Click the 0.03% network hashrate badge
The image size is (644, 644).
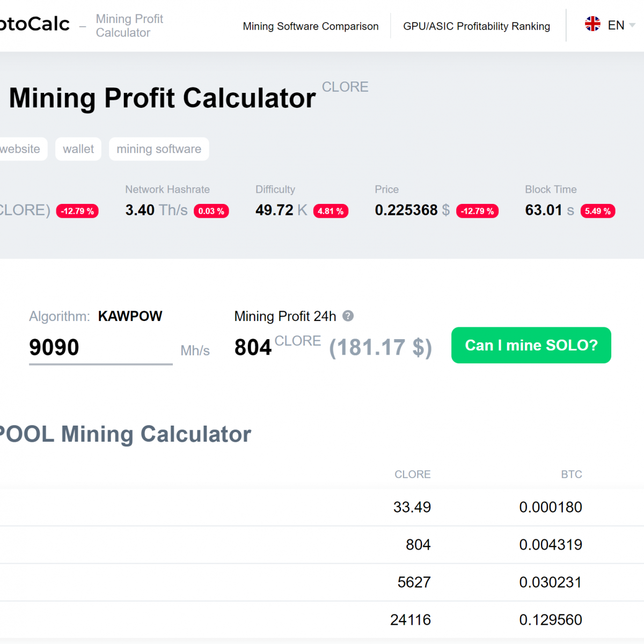(211, 211)
